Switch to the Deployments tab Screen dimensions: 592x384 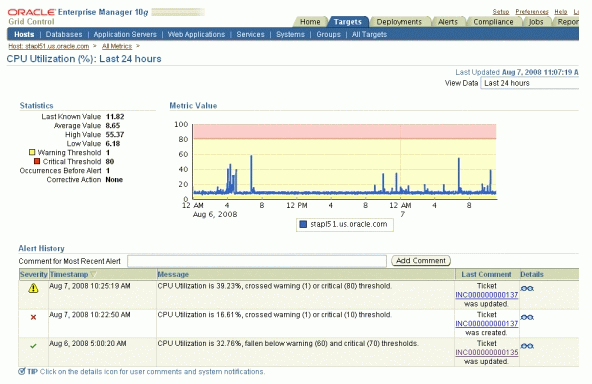399,22
